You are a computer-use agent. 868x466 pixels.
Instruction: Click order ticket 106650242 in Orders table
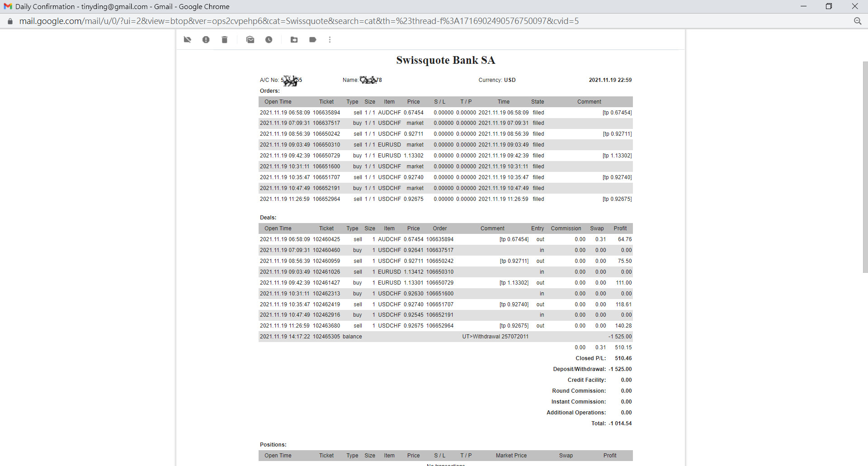pos(326,134)
